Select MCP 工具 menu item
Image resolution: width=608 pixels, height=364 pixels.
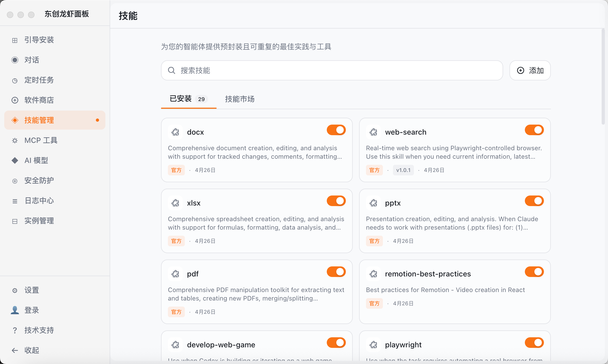click(x=55, y=140)
